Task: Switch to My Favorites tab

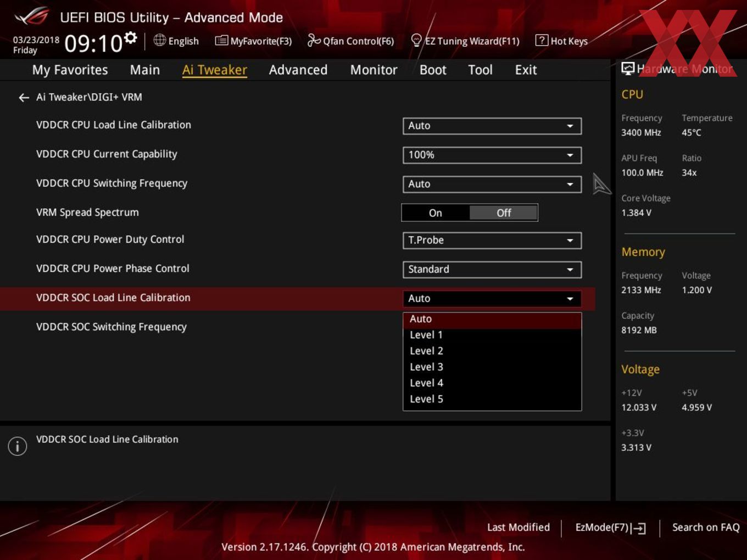Action: 70,70
